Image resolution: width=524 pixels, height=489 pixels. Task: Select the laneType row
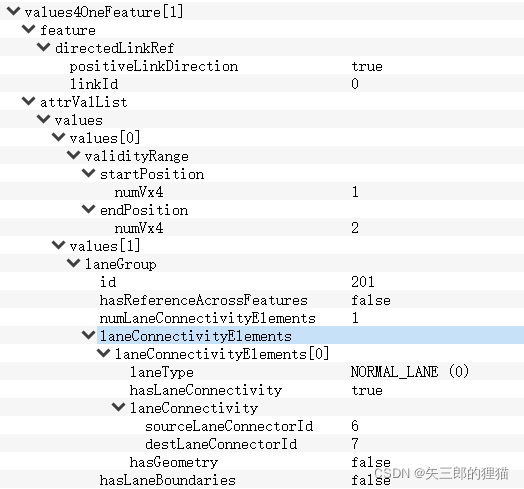262,371
